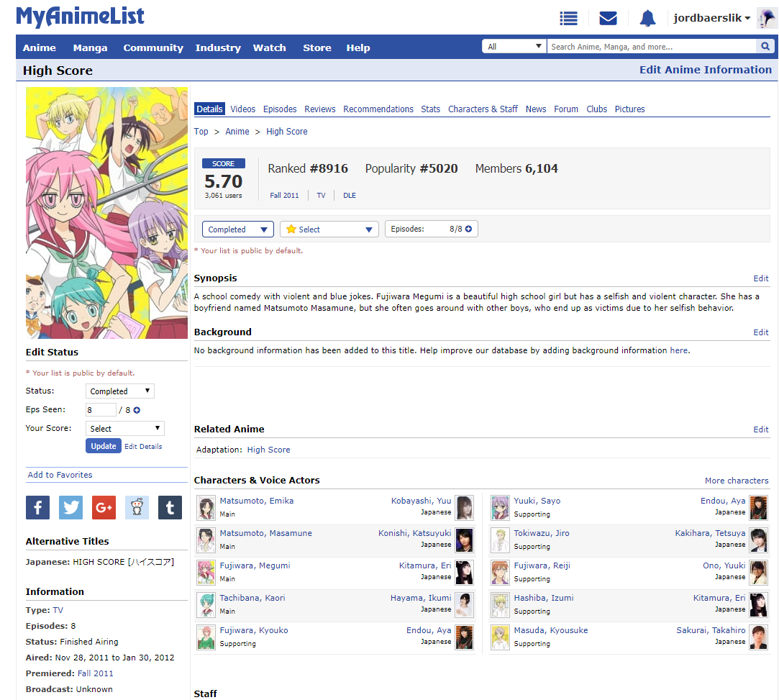The image size is (779, 700).
Task: Click the user avatar thumbnail in header
Action: [x=766, y=19]
